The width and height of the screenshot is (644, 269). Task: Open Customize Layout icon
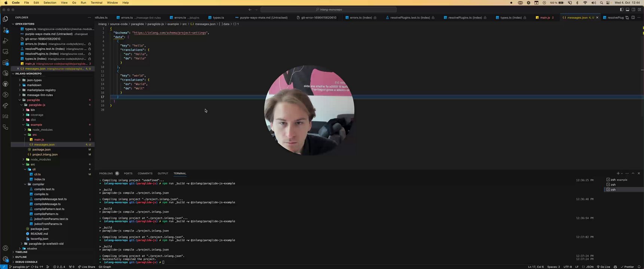click(640, 10)
